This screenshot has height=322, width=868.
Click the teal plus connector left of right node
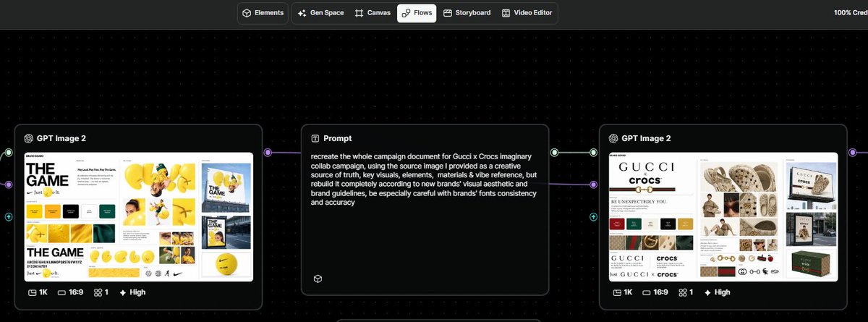click(x=593, y=216)
